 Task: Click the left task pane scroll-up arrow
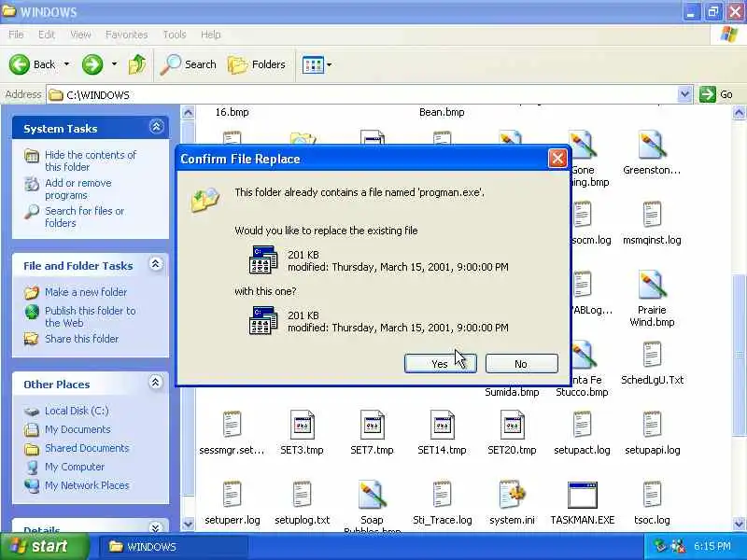pyautogui.click(x=189, y=112)
